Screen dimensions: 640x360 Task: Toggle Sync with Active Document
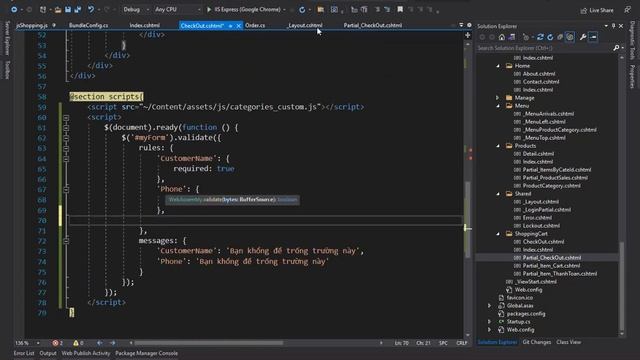click(x=540, y=37)
